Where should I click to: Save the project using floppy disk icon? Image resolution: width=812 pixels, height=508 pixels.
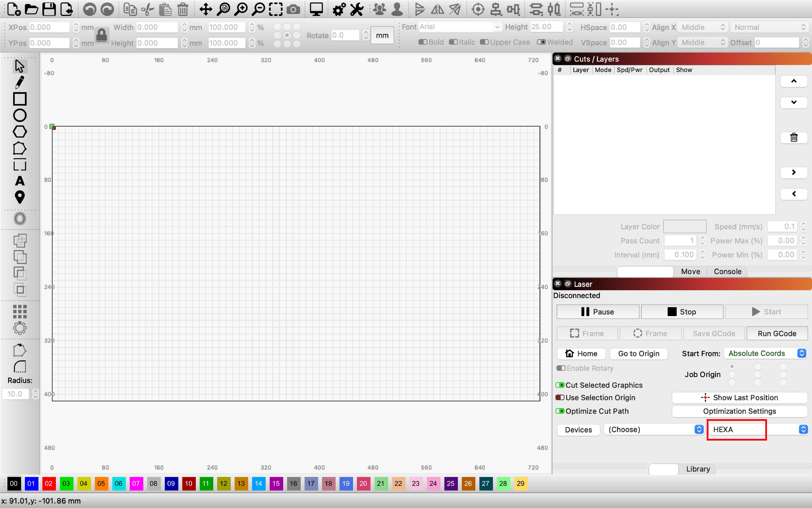click(49, 9)
